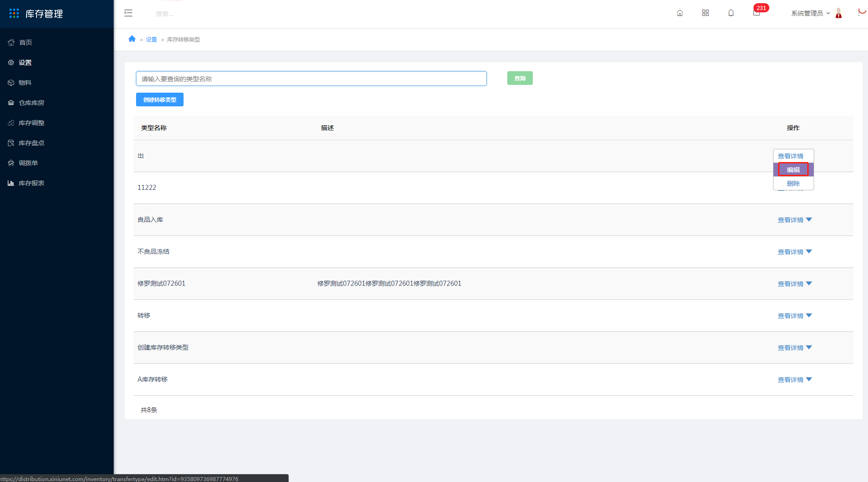Select 编辑 in the open dropdown
The width and height of the screenshot is (868, 482).
tap(793, 169)
